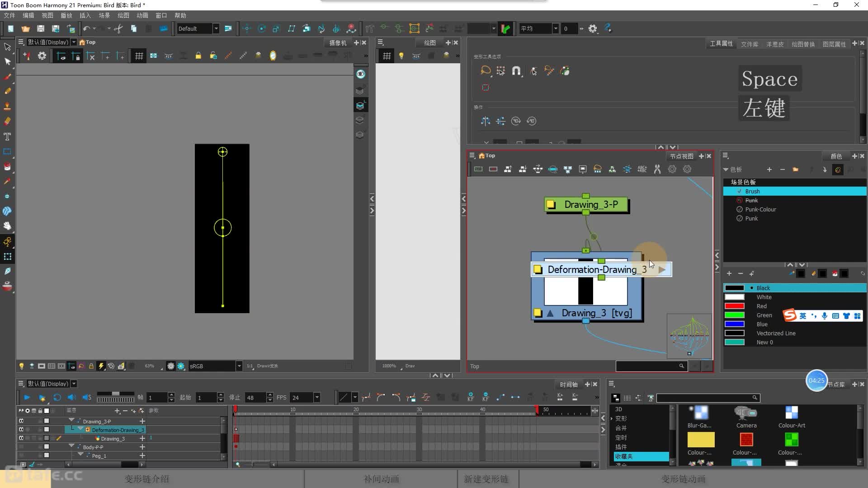This screenshot has width=868, height=488.
Task: Expand Deformation-Drawing_3 group node arrow
Action: 662,270
